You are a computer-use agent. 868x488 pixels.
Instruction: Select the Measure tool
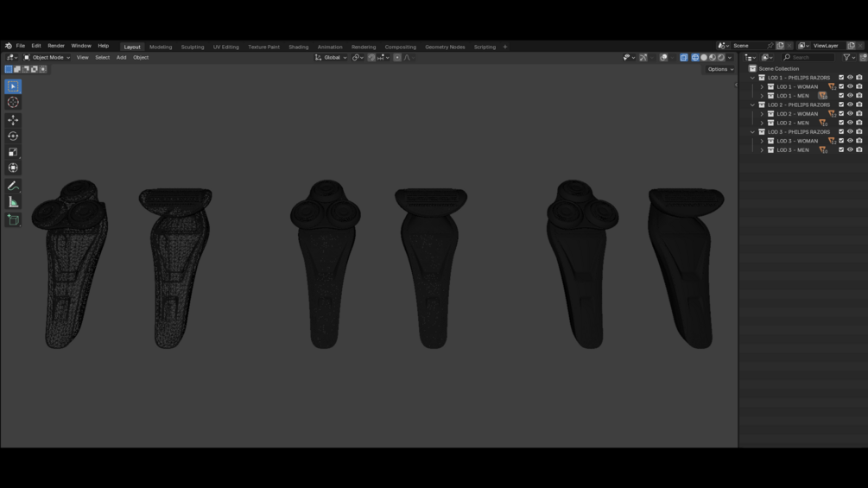[13, 202]
